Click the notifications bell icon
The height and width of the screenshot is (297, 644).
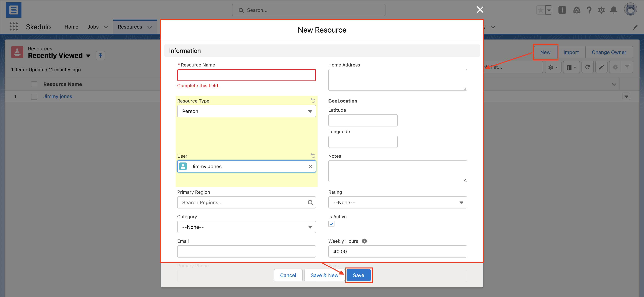[x=614, y=10]
